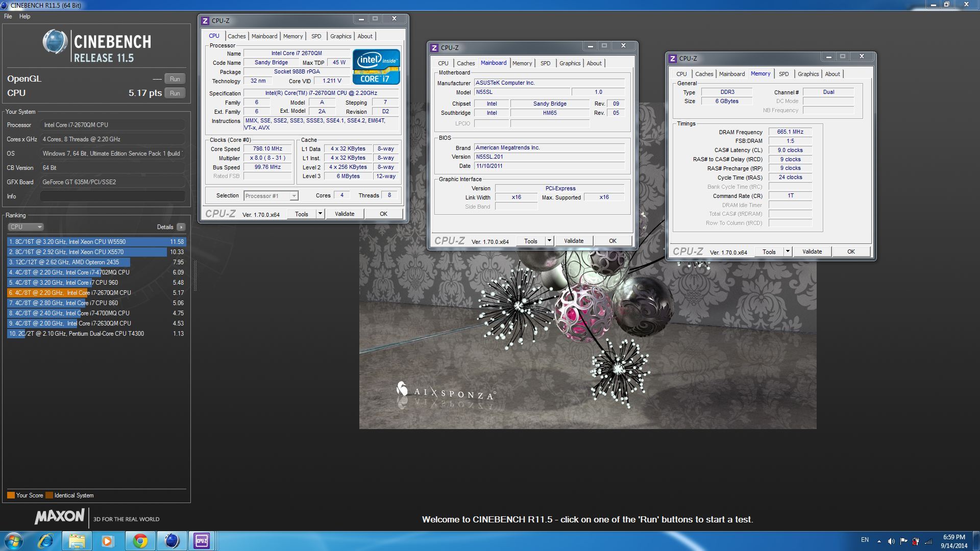Click the panel splitter grip handle
Screen dimensions: 980x551
[x=194, y=275]
